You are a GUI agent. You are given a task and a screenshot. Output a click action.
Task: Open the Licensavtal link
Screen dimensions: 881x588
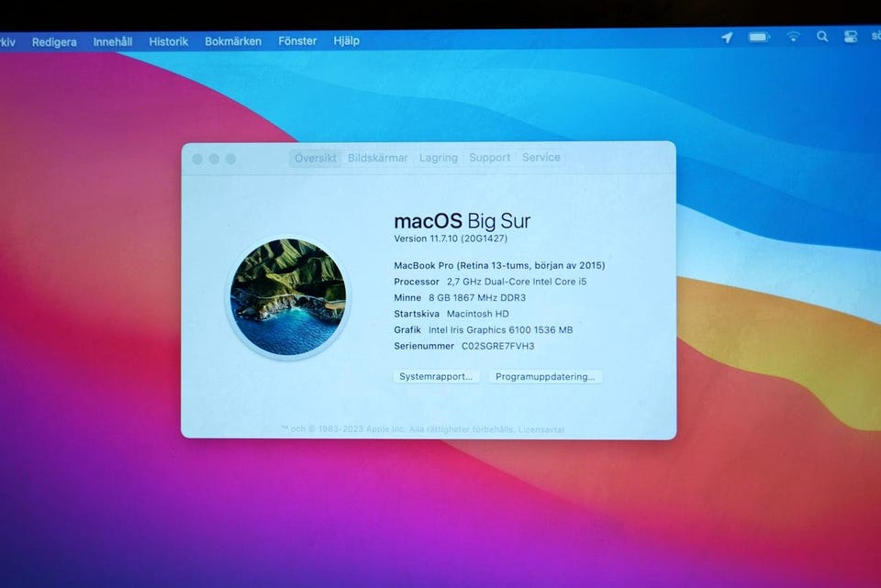pos(541,429)
